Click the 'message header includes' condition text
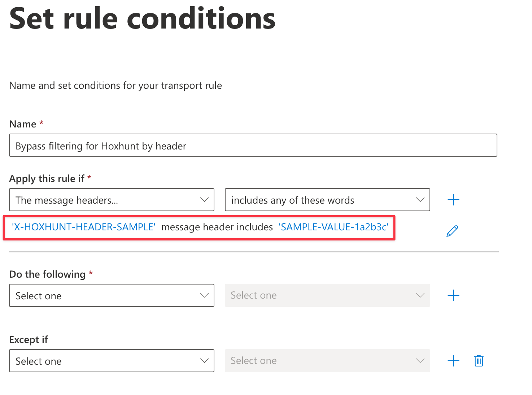The width and height of the screenshot is (532, 395). 217,227
